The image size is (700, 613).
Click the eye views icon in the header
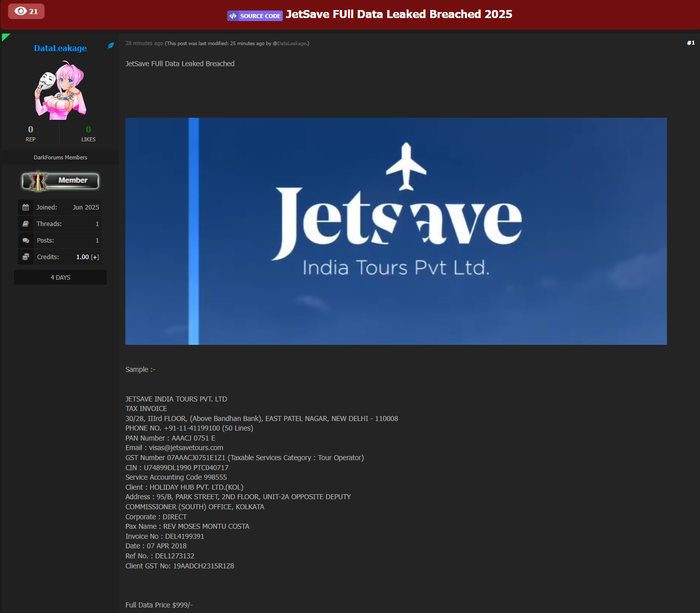tap(20, 11)
